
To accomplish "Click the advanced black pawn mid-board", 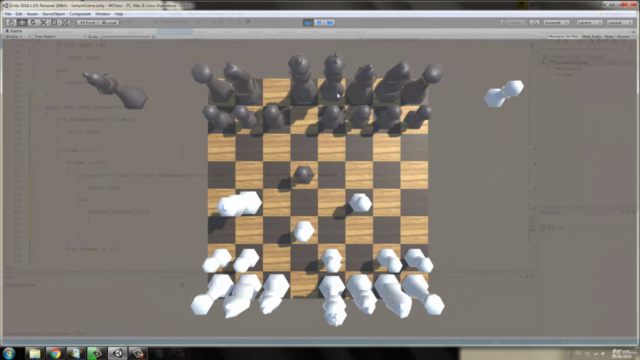I will tap(303, 175).
